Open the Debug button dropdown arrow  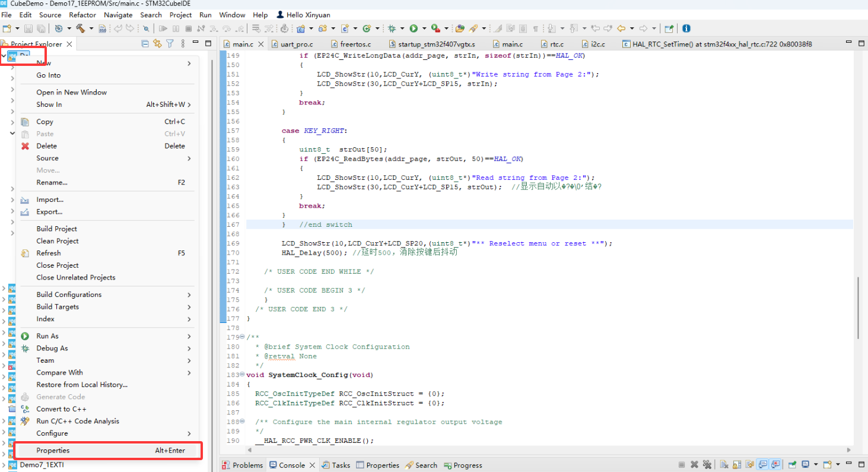(402, 28)
